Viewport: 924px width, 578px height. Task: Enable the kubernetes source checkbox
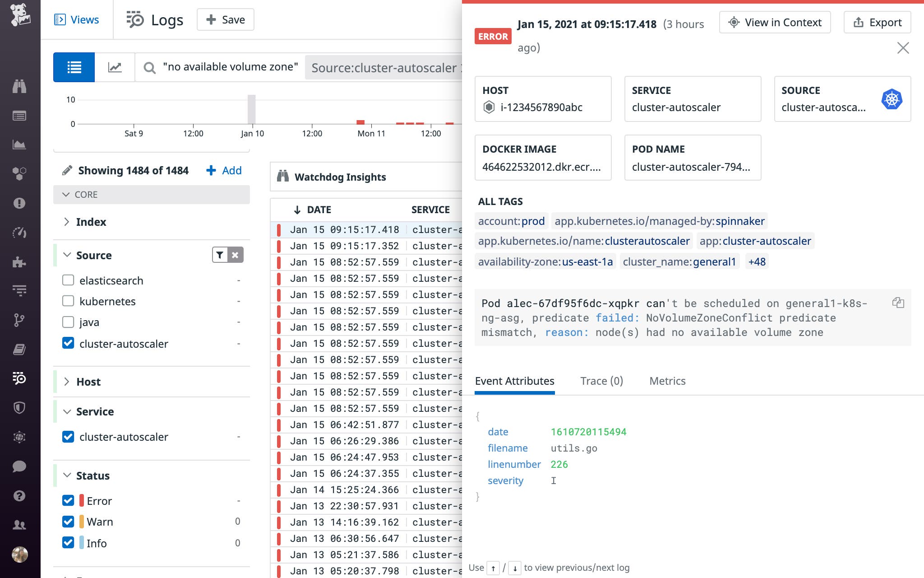coord(68,301)
